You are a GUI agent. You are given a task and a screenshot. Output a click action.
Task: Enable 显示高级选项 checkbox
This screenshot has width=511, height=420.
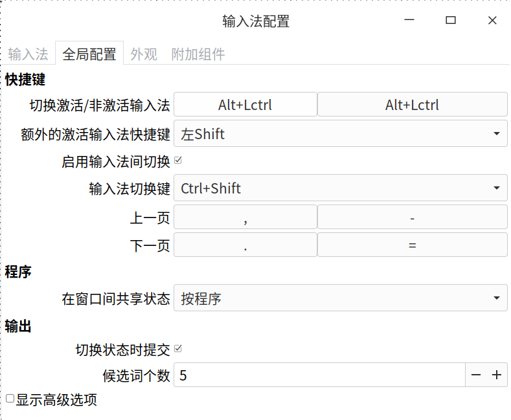10,399
